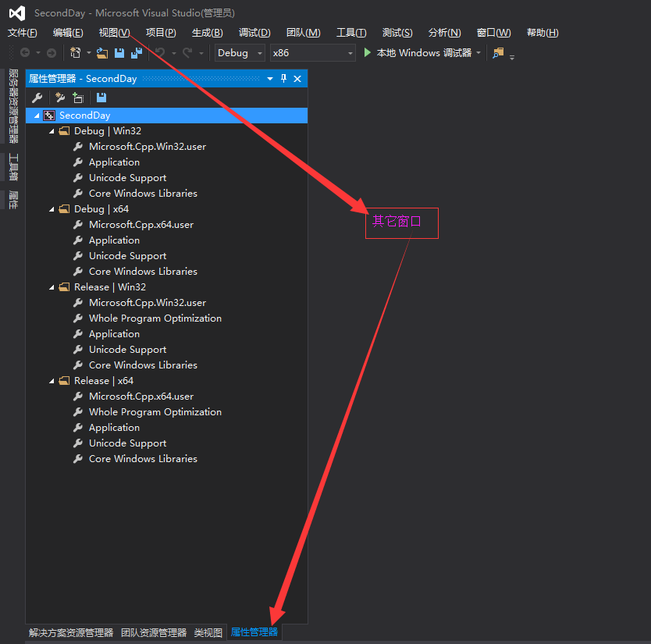Select Whole Program Optimization under Release | x64
This screenshot has width=651, height=644.
point(155,412)
